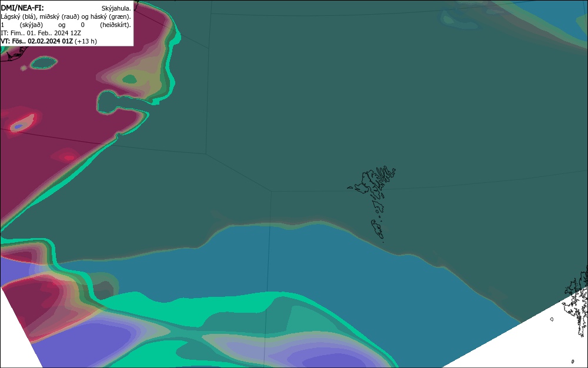Click the 'Skýjahula.' title text
The image size is (588, 368).
(x=116, y=8)
